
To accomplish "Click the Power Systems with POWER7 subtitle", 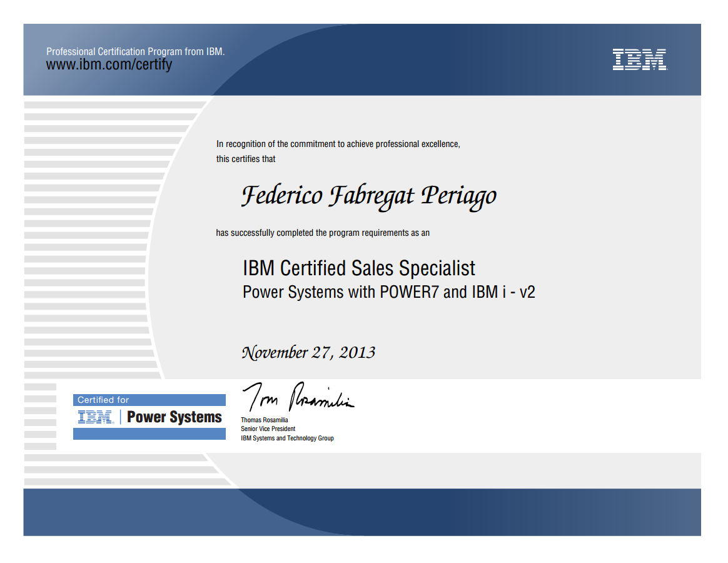I will tap(388, 292).
